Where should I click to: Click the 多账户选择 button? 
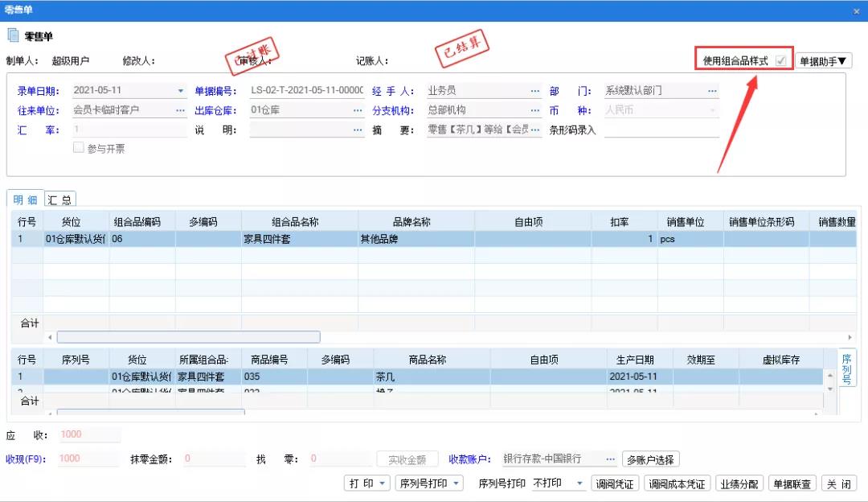(x=651, y=459)
